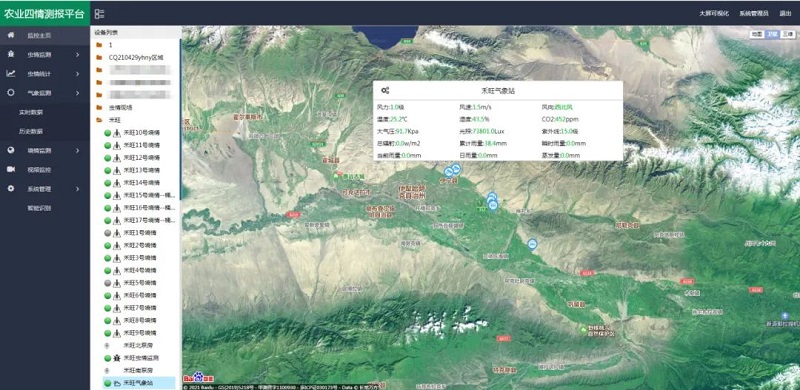Select the chart icon for 虫情统计
800x390 pixels.
click(x=11, y=74)
